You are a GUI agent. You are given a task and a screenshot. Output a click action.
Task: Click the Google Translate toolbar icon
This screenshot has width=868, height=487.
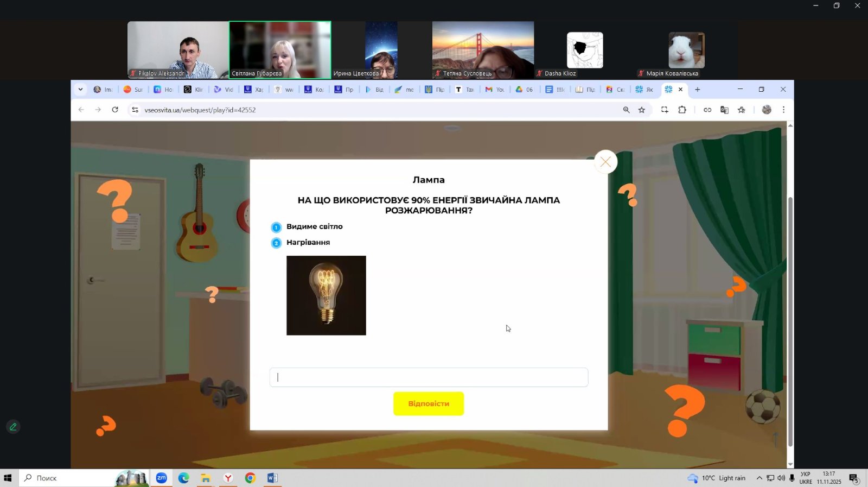(x=724, y=110)
